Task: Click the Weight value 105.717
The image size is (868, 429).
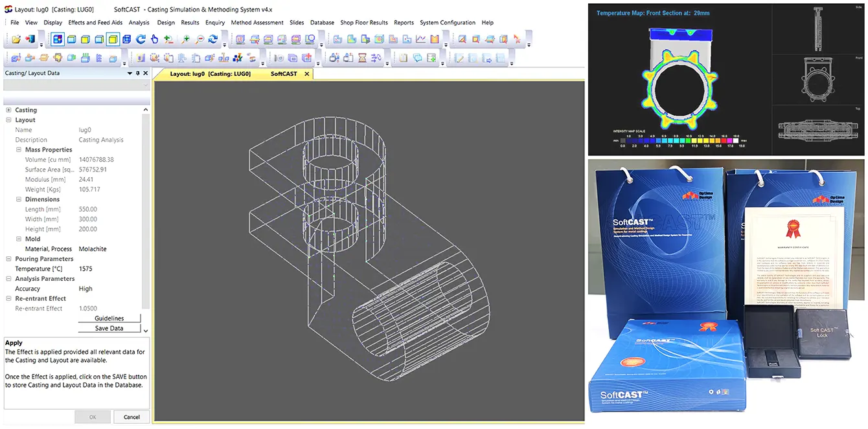Action: 89,190
